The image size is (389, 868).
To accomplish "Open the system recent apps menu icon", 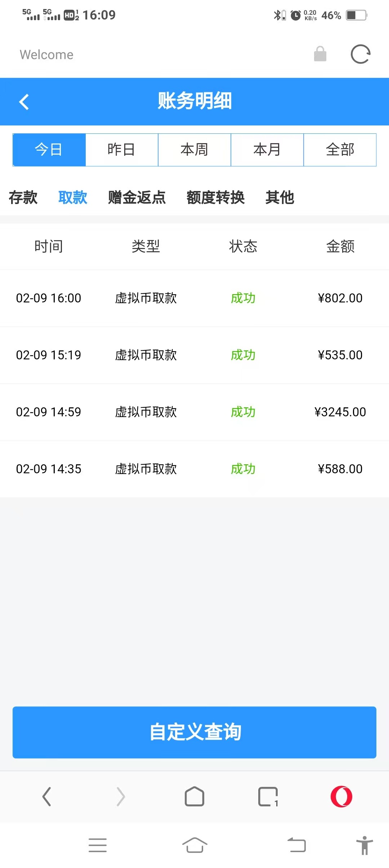I will click(x=98, y=845).
